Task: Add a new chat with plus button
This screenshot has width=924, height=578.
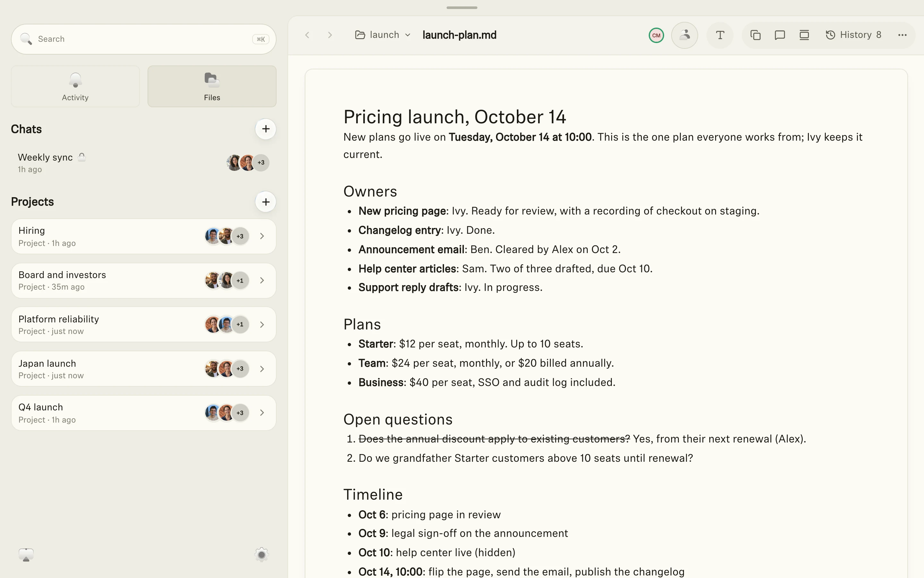Action: point(266,129)
